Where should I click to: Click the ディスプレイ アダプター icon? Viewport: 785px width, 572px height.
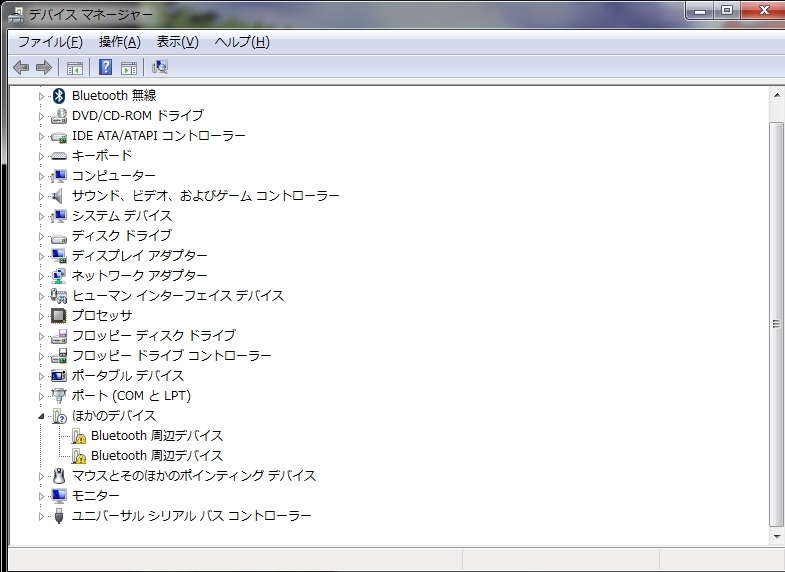coord(59,256)
